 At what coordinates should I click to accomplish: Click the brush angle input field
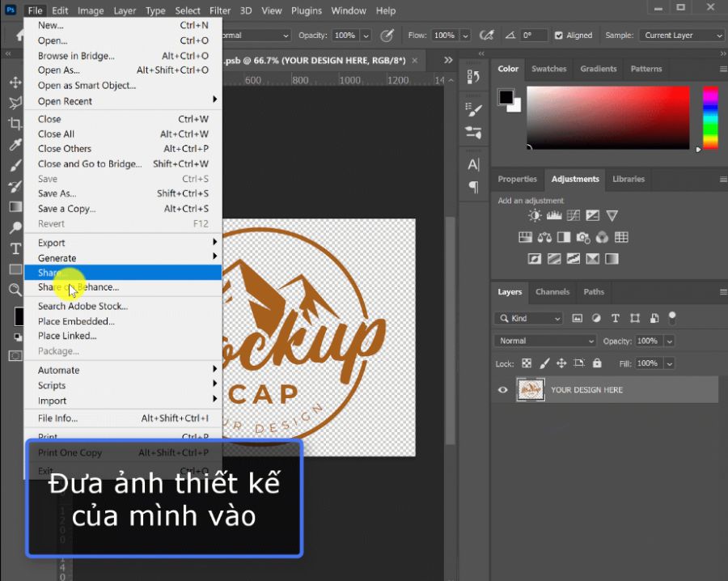(x=534, y=36)
